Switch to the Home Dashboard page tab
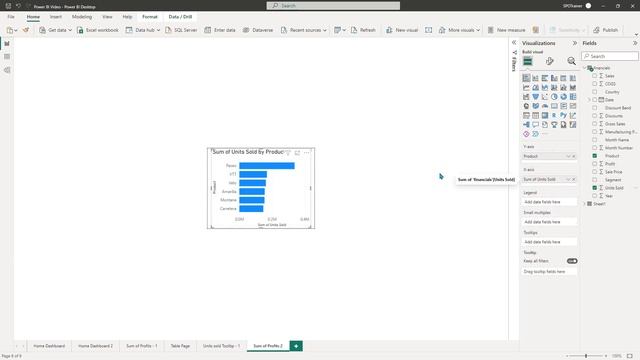 point(49,346)
